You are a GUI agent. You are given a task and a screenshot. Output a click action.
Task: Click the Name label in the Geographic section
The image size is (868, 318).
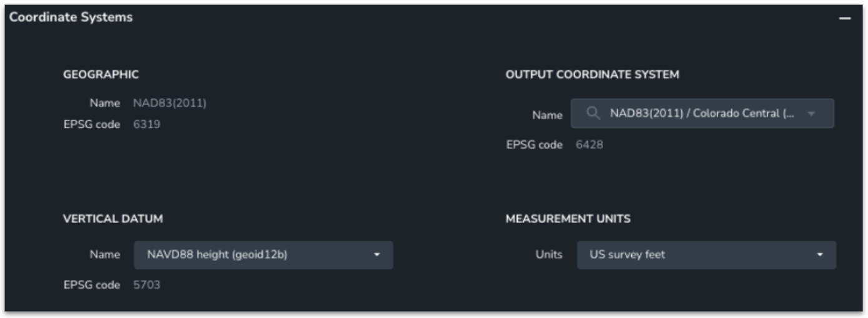(x=104, y=103)
